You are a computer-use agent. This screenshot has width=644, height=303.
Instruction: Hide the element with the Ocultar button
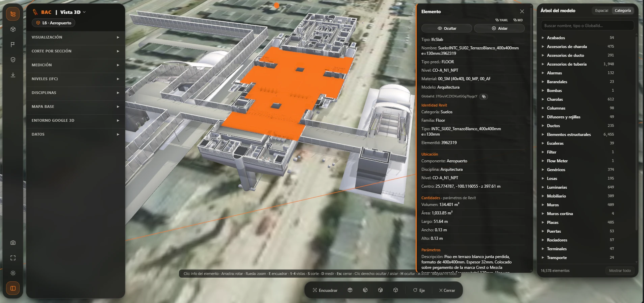click(x=447, y=28)
